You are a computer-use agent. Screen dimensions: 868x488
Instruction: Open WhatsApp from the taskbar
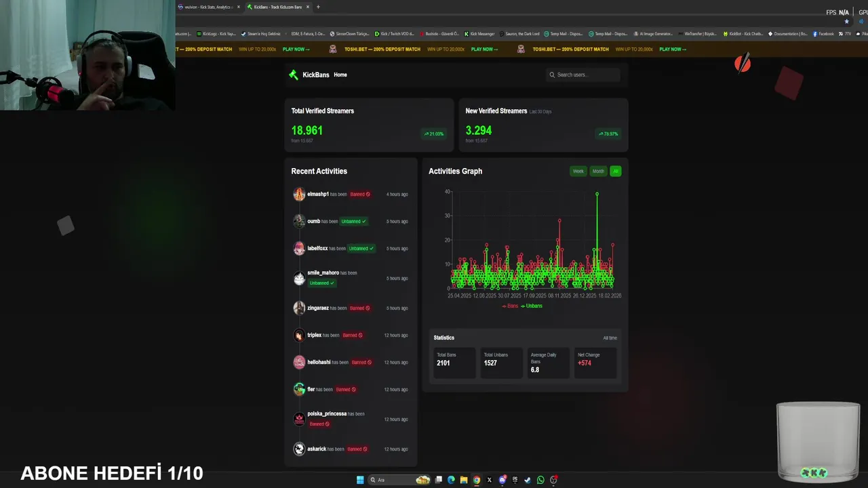pyautogui.click(x=540, y=480)
